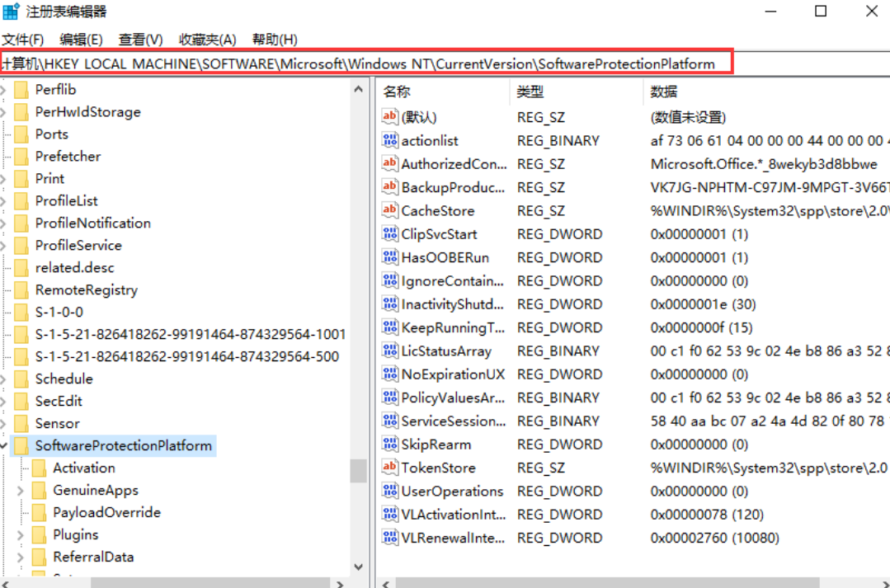This screenshot has height=588, width=890.
Task: Select the GenuineApps folder icon
Action: tap(39, 490)
